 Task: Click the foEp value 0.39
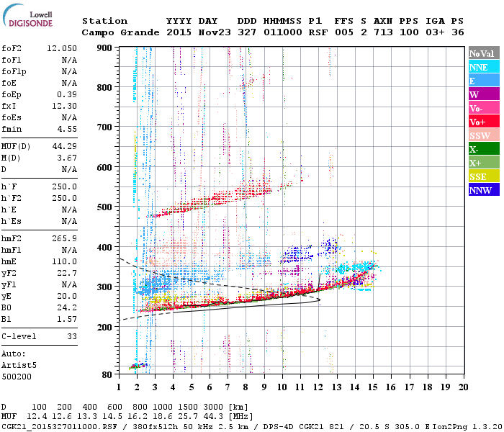coord(67,94)
